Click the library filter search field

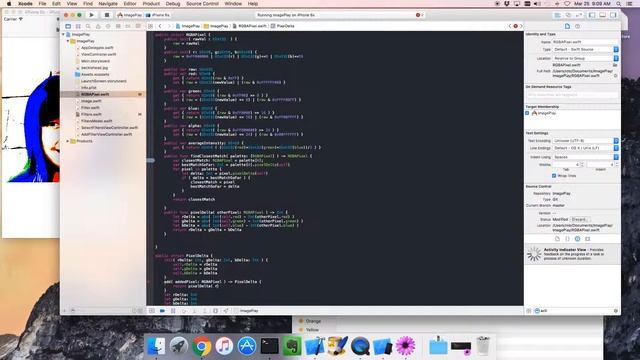tap(576, 311)
